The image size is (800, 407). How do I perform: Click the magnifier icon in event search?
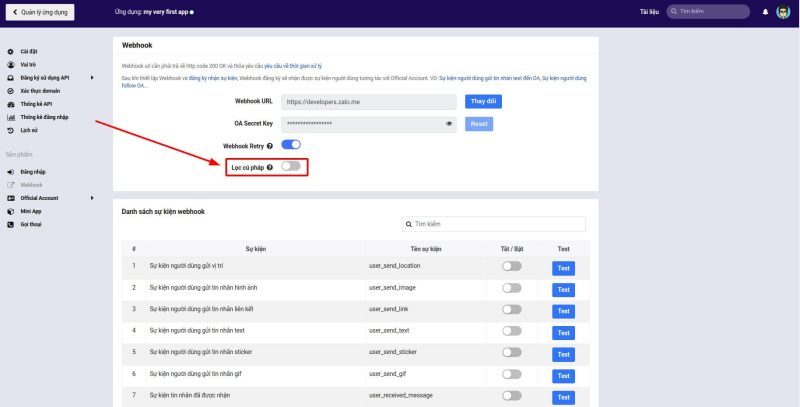pos(409,224)
